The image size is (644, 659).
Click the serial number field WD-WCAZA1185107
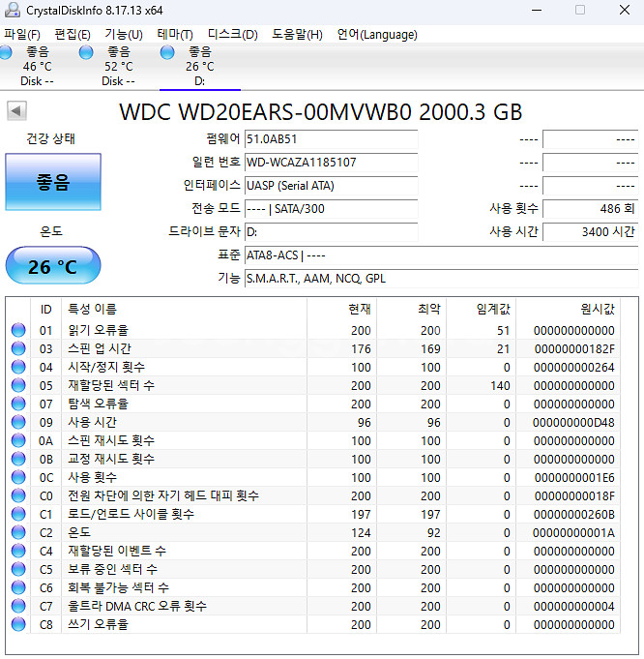331,163
